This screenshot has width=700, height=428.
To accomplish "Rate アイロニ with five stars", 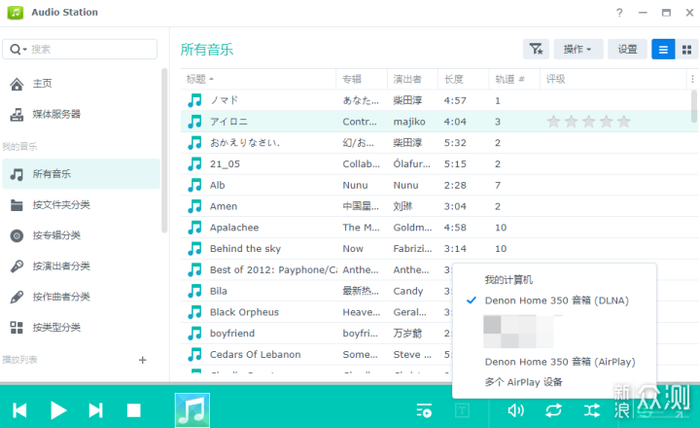I will (624, 121).
